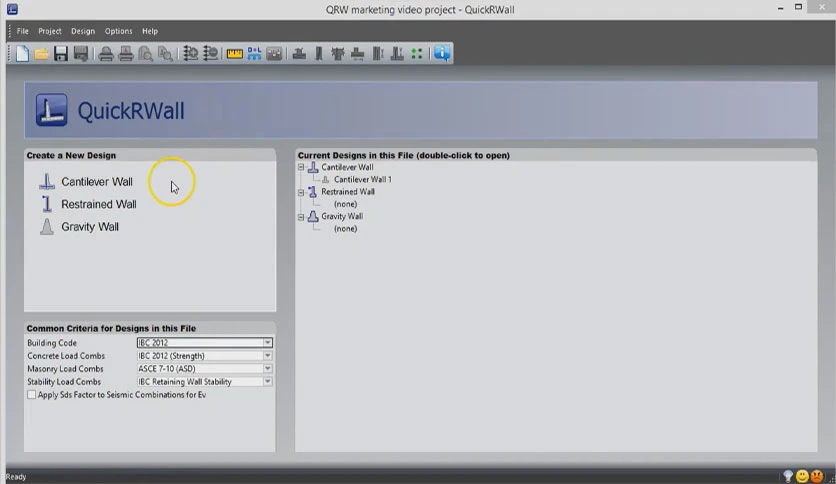Click the (none) entry under Restrained Wall

pos(345,204)
